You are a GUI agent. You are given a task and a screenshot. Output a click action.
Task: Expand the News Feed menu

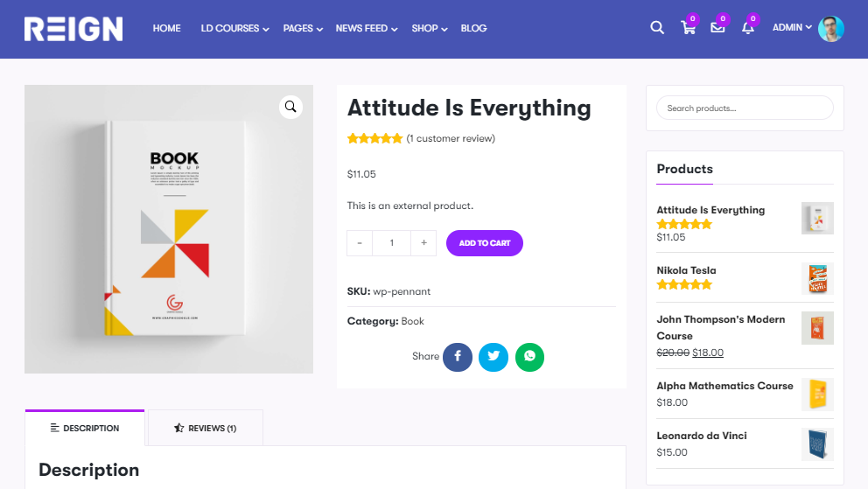pyautogui.click(x=367, y=28)
